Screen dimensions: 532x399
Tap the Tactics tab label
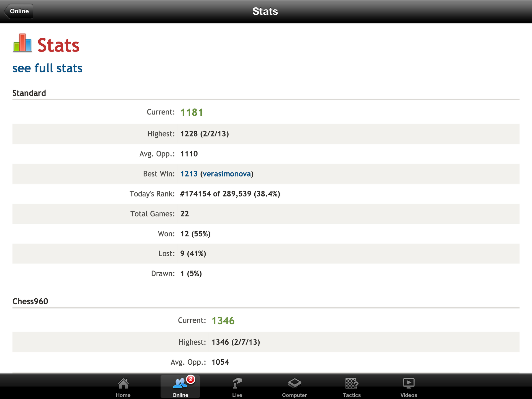[352, 395]
